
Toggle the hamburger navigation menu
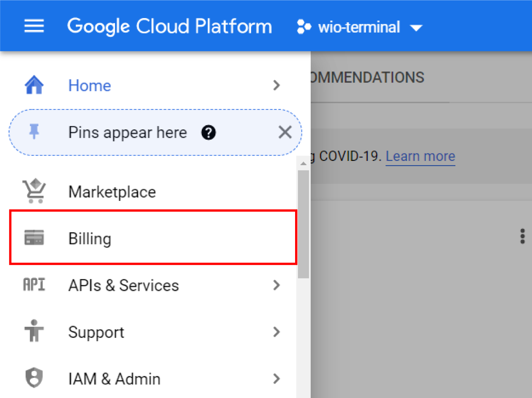tap(34, 26)
